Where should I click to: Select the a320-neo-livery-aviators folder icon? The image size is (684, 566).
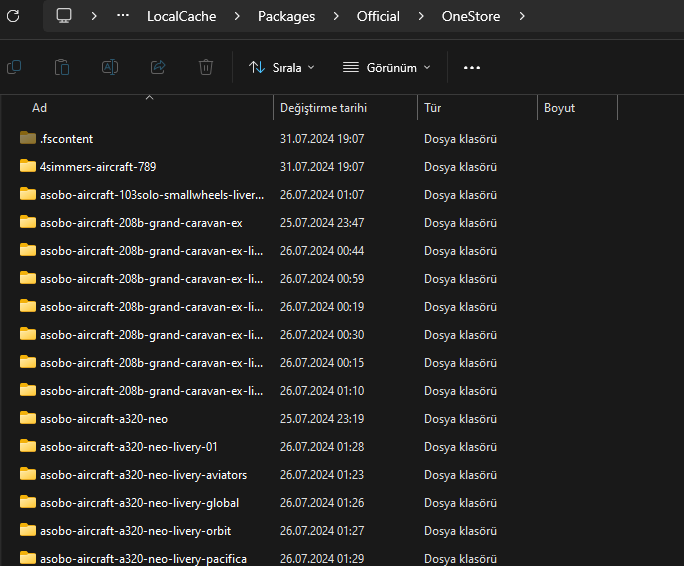(28, 473)
